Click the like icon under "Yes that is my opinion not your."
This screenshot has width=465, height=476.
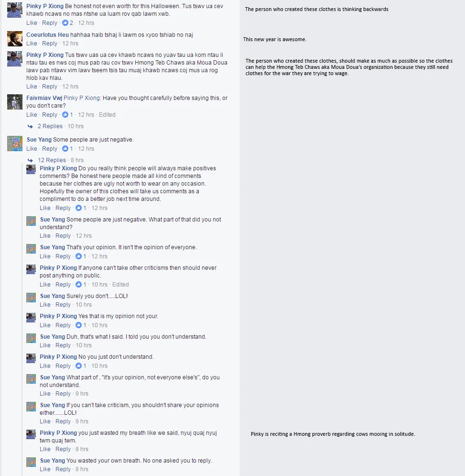pos(78,325)
